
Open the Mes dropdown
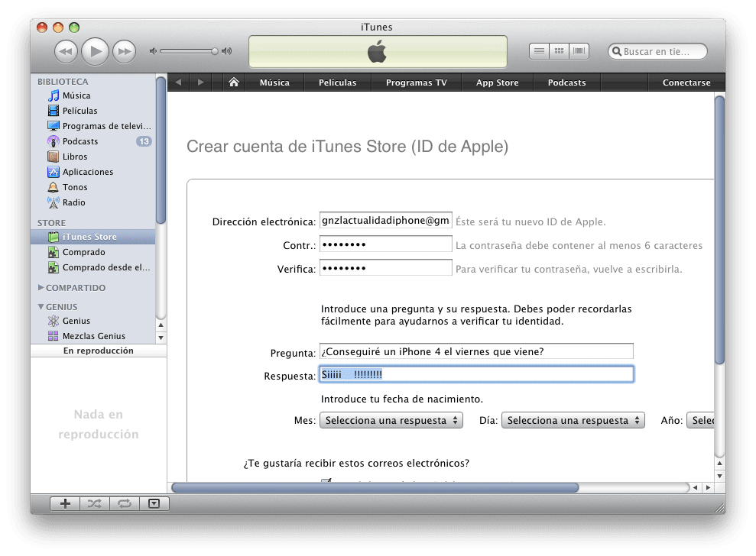tap(391, 420)
